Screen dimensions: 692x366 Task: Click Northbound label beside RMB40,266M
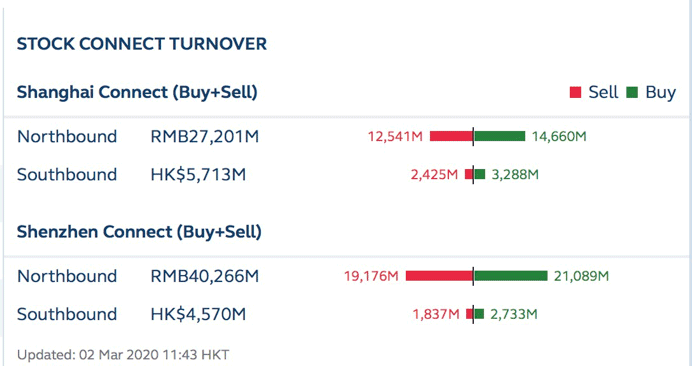tap(67, 276)
